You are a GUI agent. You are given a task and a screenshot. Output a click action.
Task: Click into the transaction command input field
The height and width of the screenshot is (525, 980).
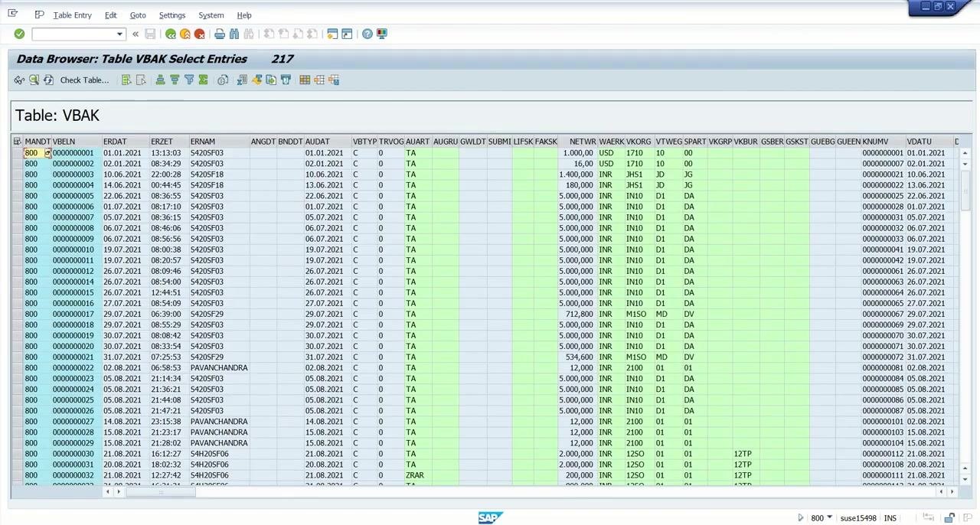73,34
